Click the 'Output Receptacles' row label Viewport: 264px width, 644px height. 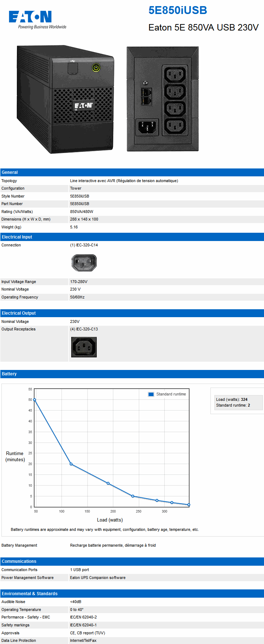pos(18,329)
